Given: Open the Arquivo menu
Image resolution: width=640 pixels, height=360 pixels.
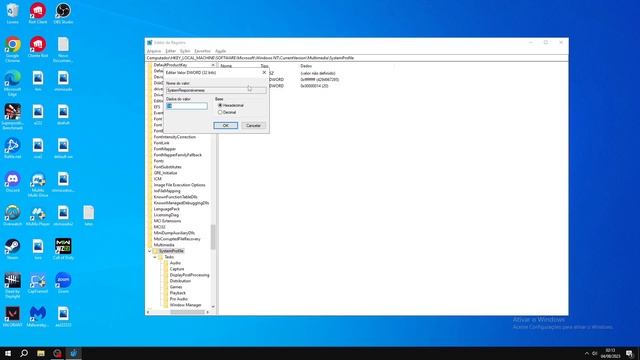Looking at the screenshot, I should (154, 51).
